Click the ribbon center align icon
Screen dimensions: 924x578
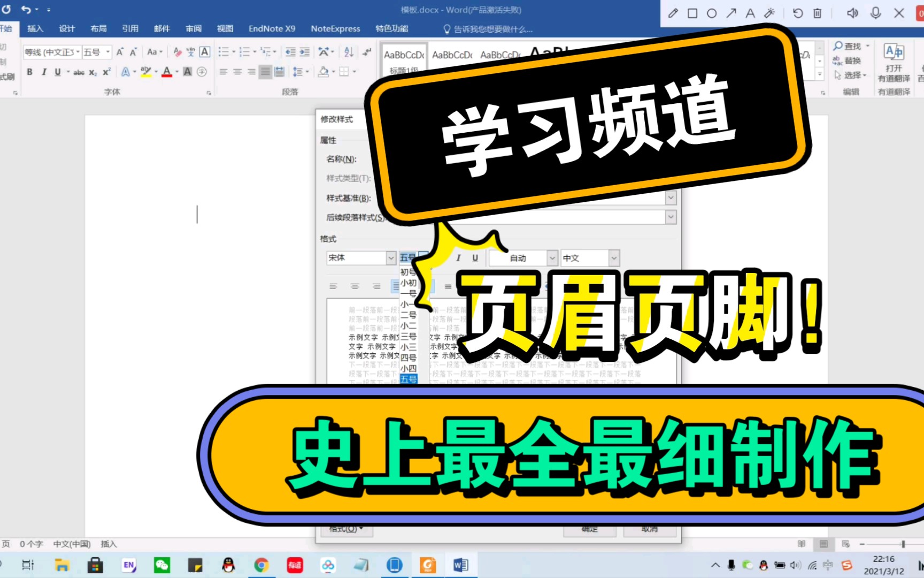pos(237,72)
